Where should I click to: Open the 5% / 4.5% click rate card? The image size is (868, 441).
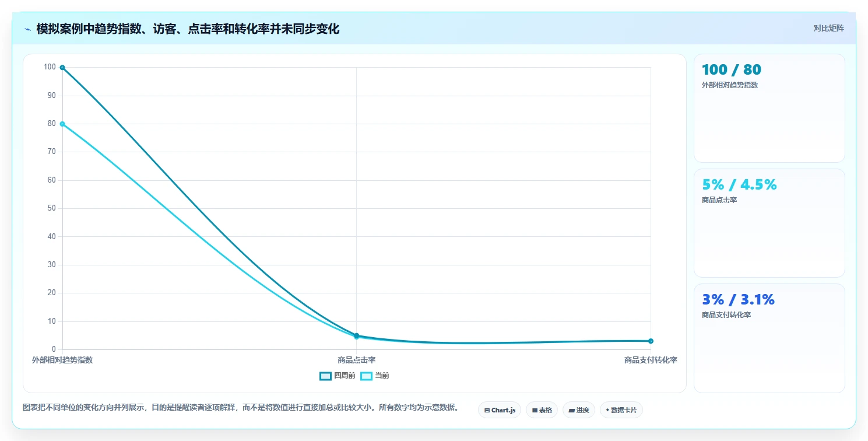tap(769, 223)
